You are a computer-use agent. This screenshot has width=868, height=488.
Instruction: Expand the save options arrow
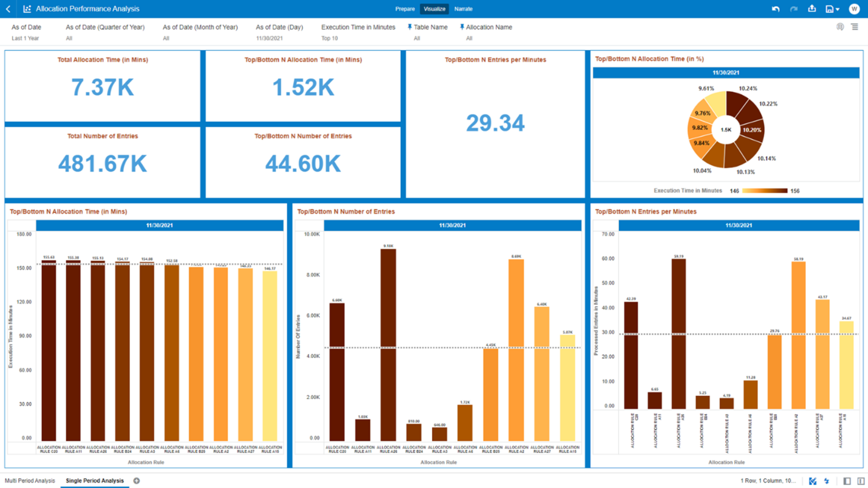[x=838, y=10]
